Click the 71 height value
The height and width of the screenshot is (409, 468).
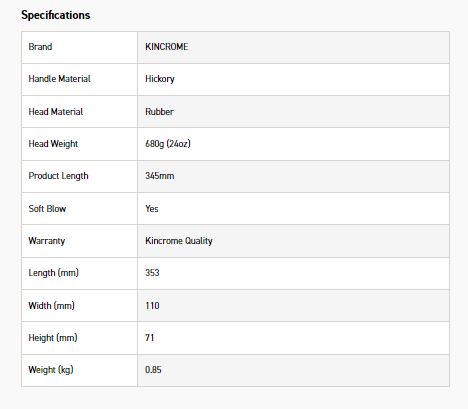coord(150,338)
